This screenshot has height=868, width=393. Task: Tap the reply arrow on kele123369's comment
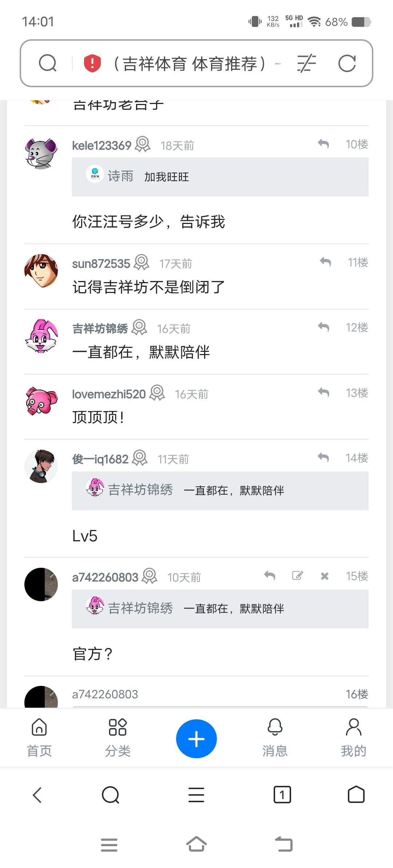point(323,144)
